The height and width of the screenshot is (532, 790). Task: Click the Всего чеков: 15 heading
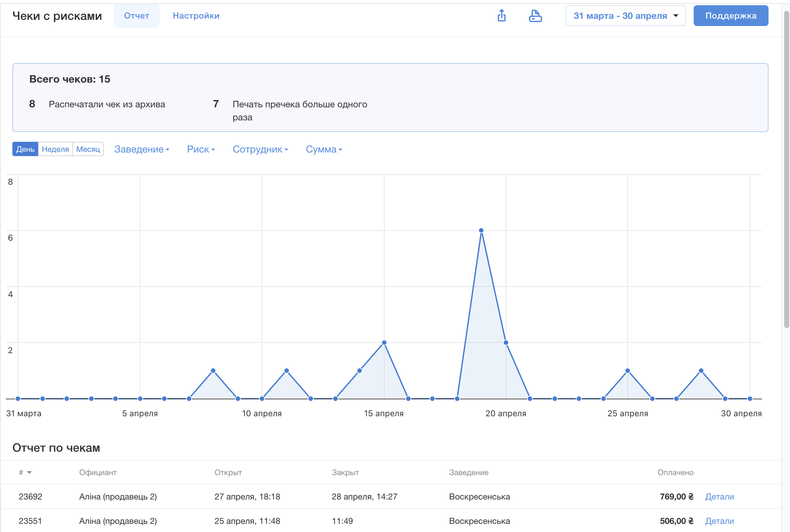70,79
